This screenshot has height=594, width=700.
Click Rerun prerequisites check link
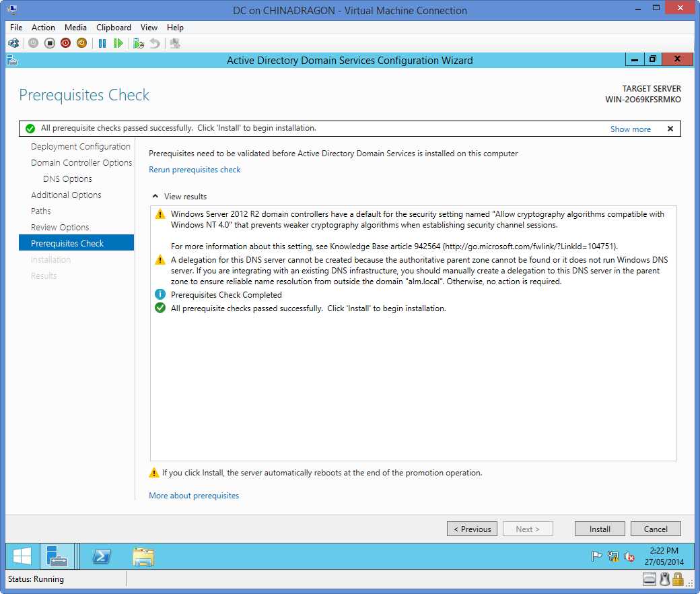[x=195, y=170]
